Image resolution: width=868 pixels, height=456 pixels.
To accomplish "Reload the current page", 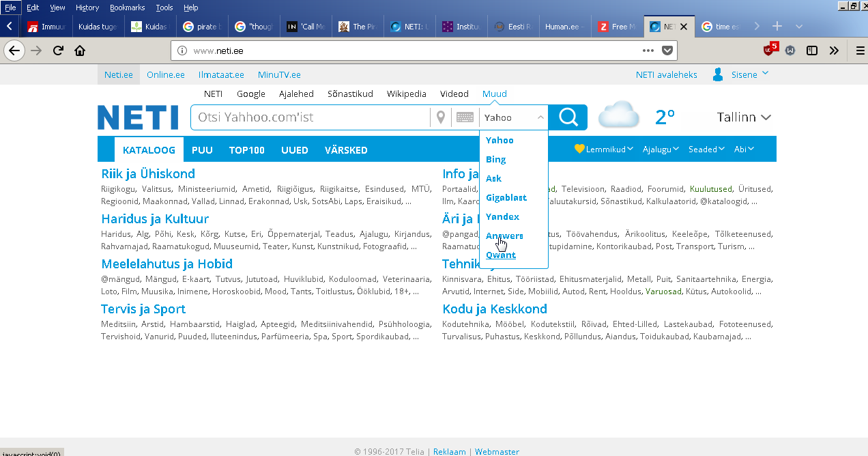I will pos(58,50).
